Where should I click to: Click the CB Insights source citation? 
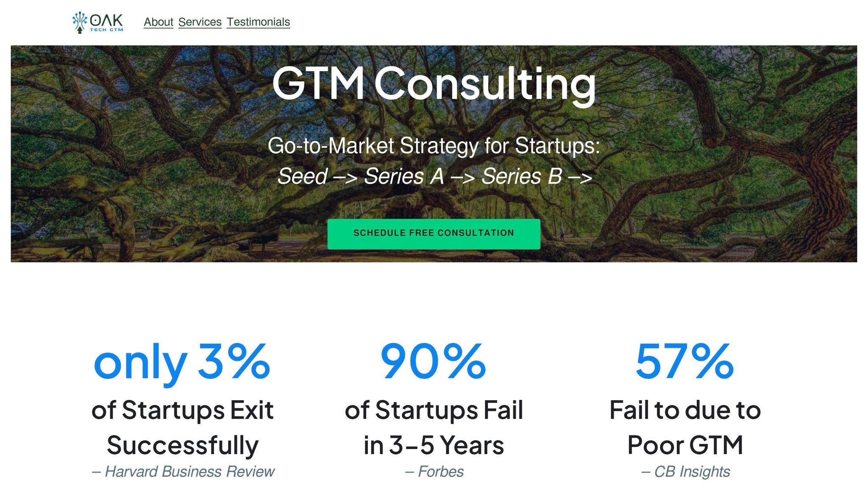pyautogui.click(x=686, y=471)
